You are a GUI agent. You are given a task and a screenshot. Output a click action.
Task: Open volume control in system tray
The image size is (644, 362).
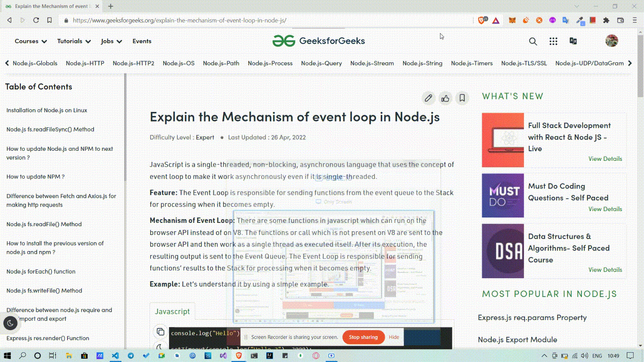click(x=585, y=356)
